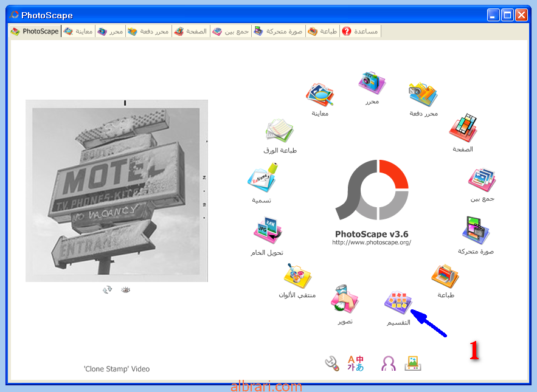This screenshot has height=392, width=537.
Task: Switch to the محرر tab
Action: pos(110,31)
